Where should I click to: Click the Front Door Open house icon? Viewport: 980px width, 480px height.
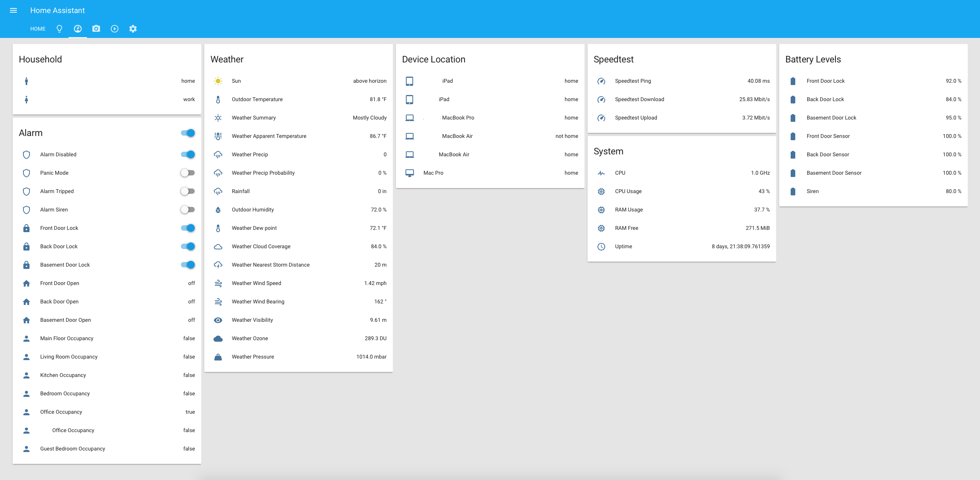[26, 283]
